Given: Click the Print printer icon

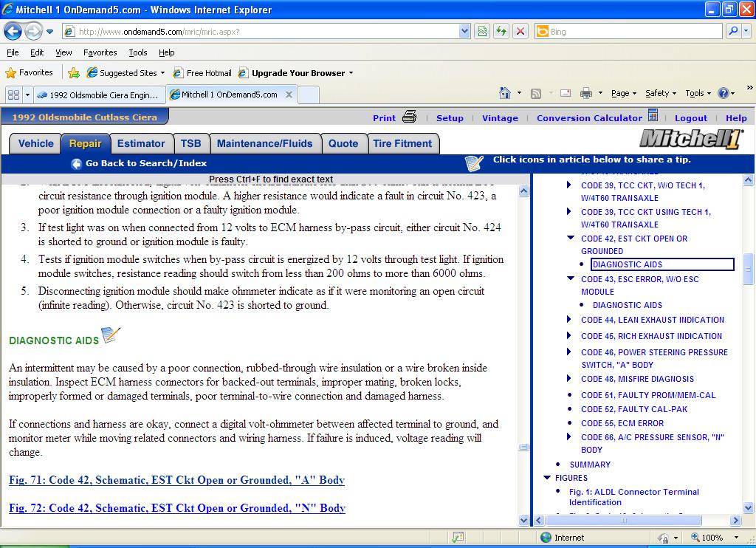Looking at the screenshot, I should (x=410, y=117).
